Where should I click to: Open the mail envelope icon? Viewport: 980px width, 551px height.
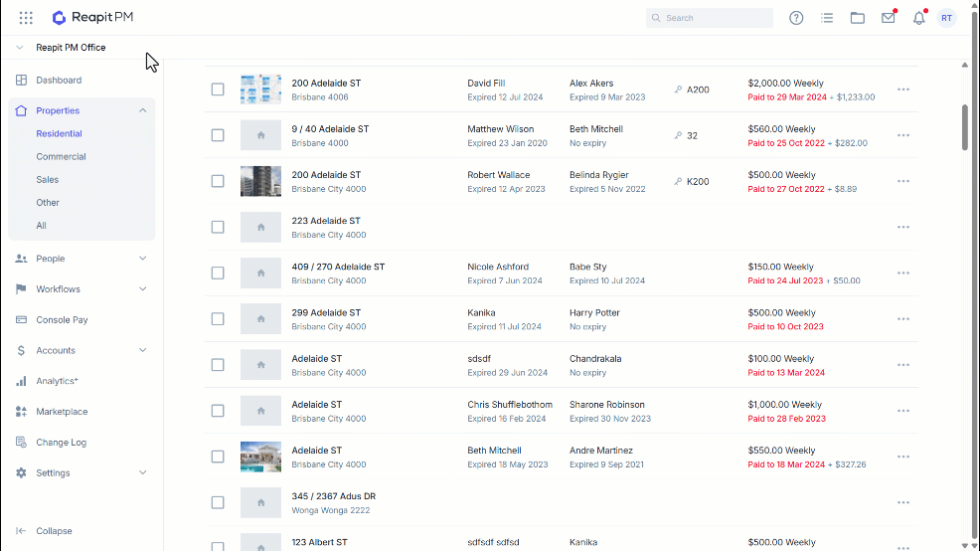click(889, 18)
